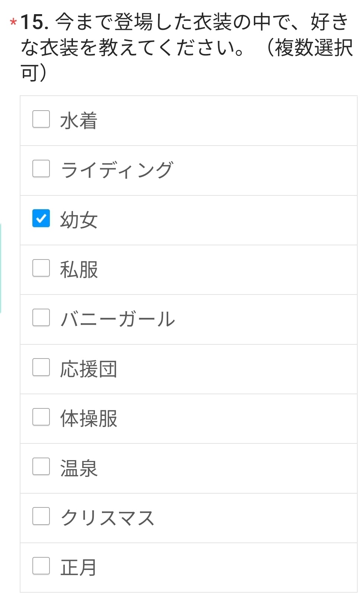Select the 応援団 option label
Screen dimensions: 364x602
pos(89,369)
